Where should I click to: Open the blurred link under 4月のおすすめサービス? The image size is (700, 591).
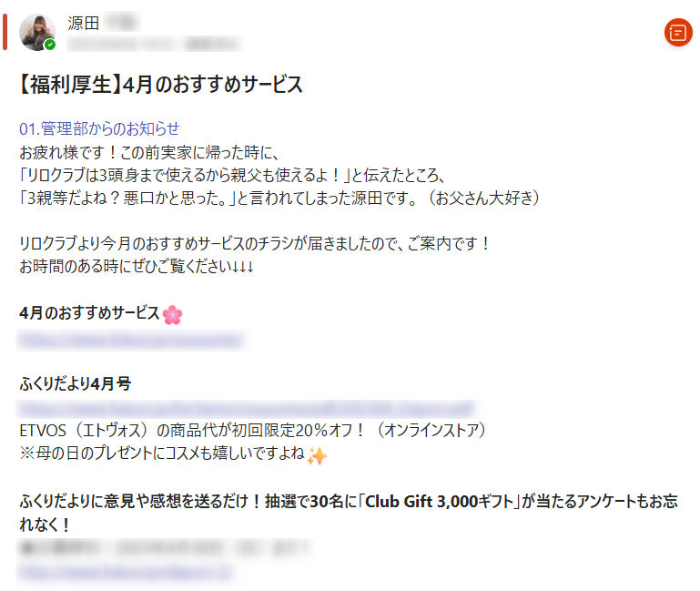(x=130, y=341)
